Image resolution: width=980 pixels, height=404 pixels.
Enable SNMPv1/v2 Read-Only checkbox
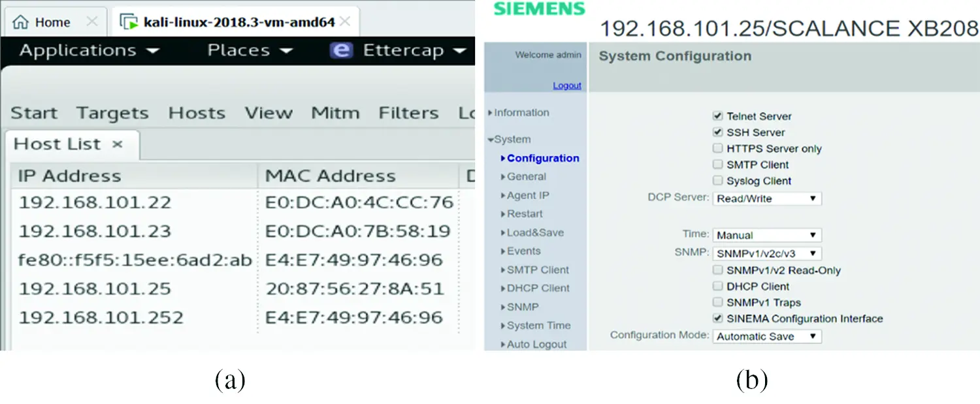718,270
